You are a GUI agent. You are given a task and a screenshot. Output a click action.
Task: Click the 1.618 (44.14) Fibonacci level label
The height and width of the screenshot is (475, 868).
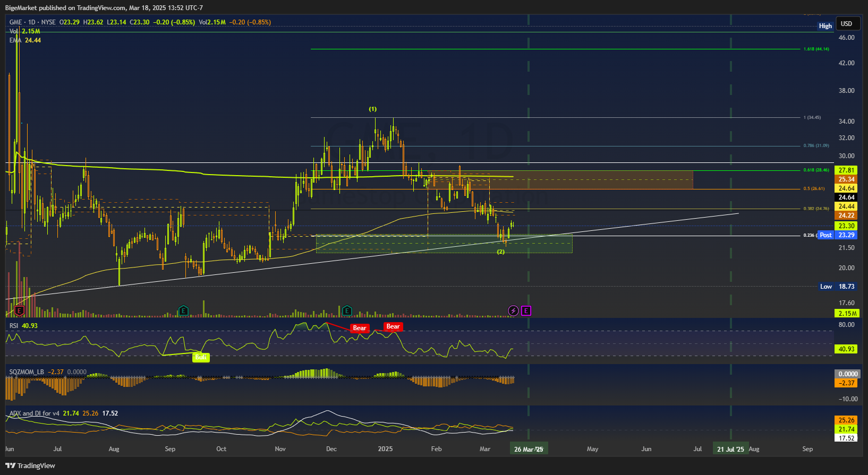tap(816, 49)
